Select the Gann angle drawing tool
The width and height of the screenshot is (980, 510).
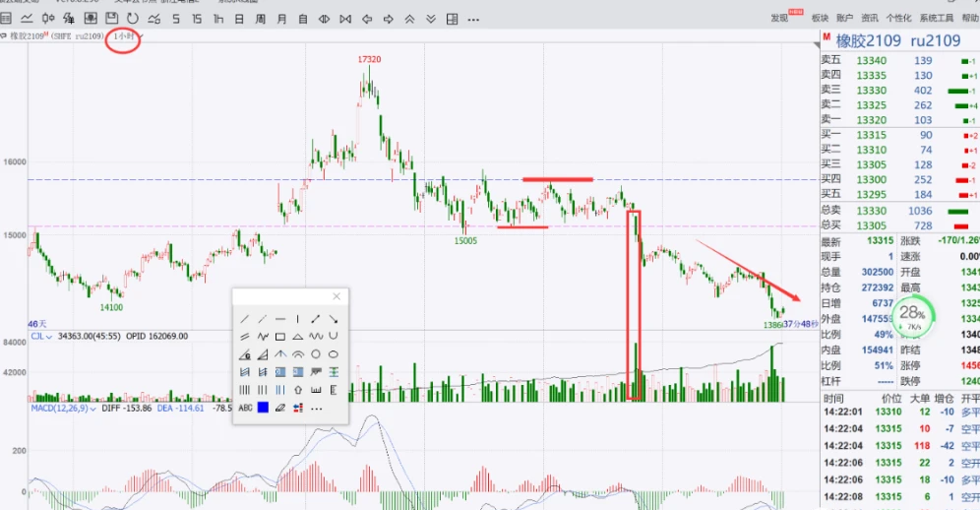click(244, 354)
